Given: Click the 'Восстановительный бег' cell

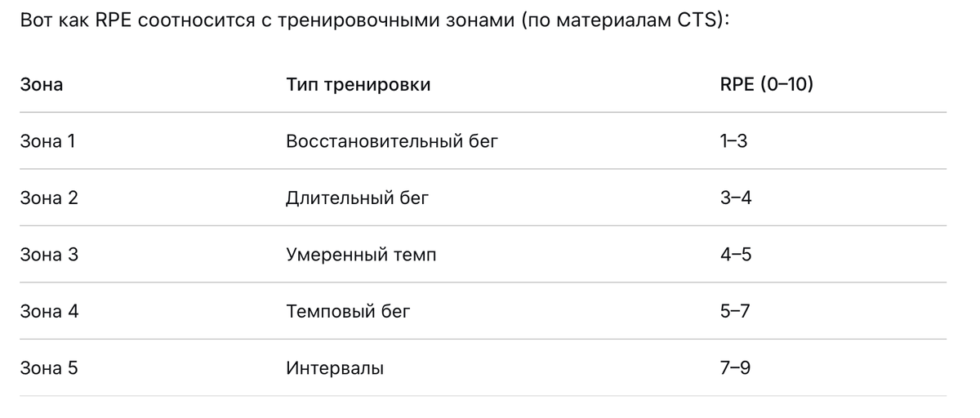Looking at the screenshot, I should click(x=392, y=141).
